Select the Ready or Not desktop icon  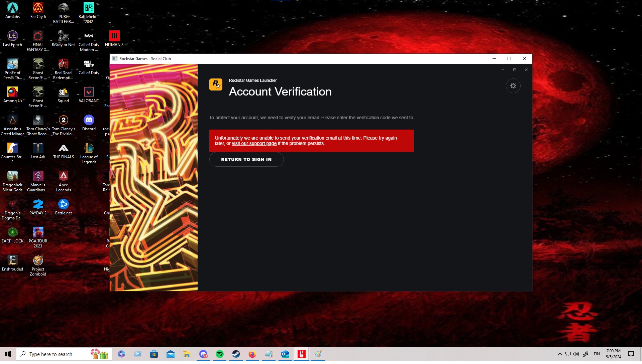point(64,39)
